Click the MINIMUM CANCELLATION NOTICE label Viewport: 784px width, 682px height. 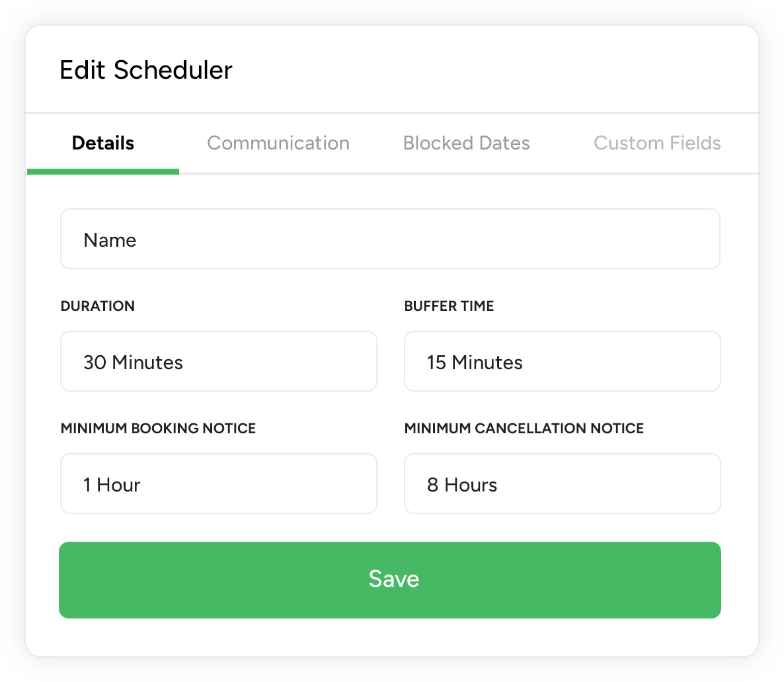click(524, 429)
